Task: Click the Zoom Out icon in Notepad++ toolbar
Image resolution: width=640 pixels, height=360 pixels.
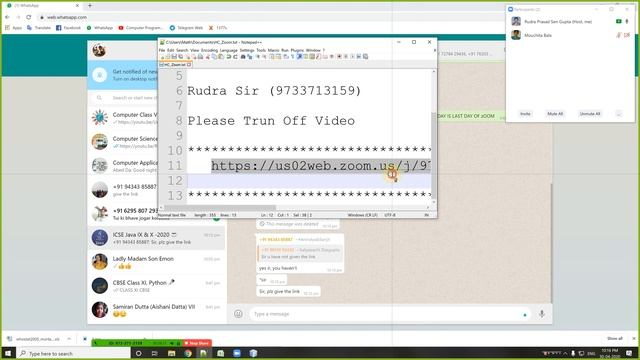Action: (265, 57)
